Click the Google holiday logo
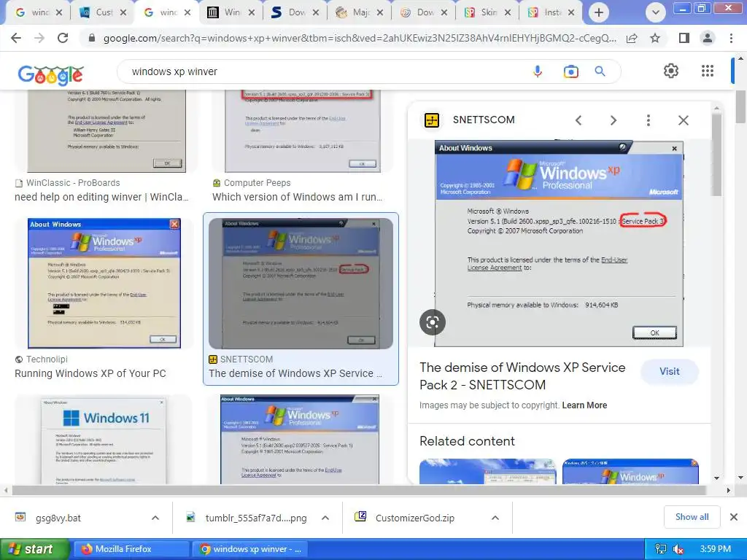 point(51,75)
